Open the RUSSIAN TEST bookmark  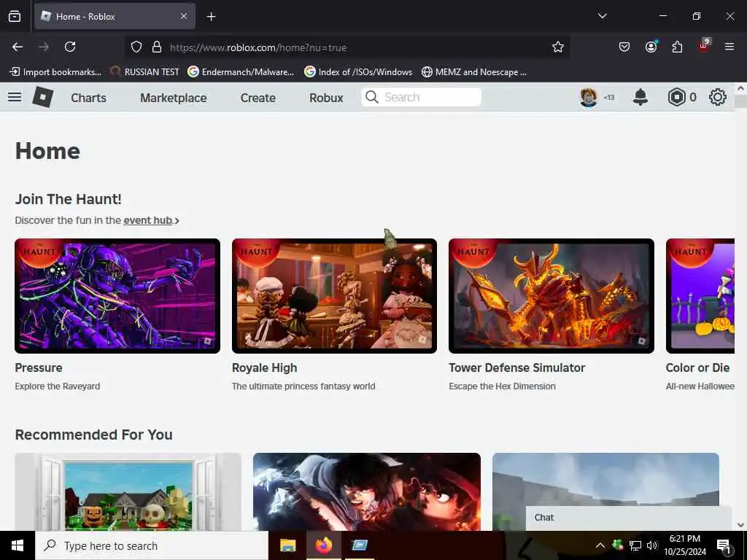coord(145,72)
